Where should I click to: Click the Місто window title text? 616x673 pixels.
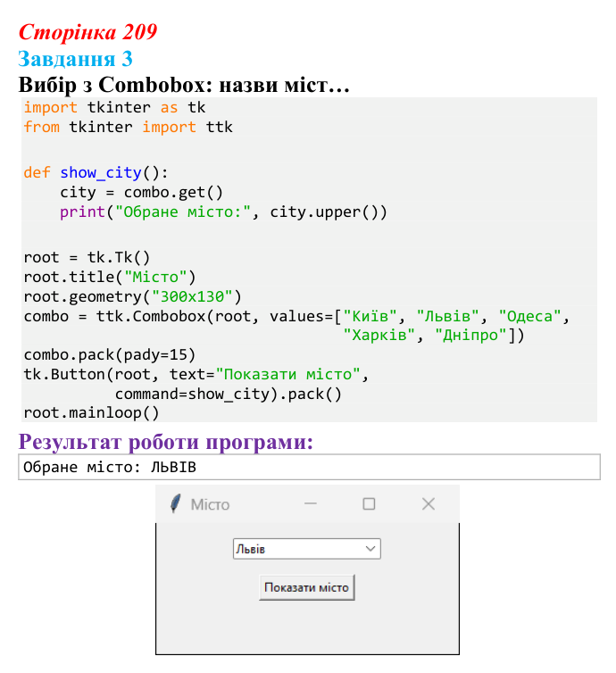coord(210,504)
